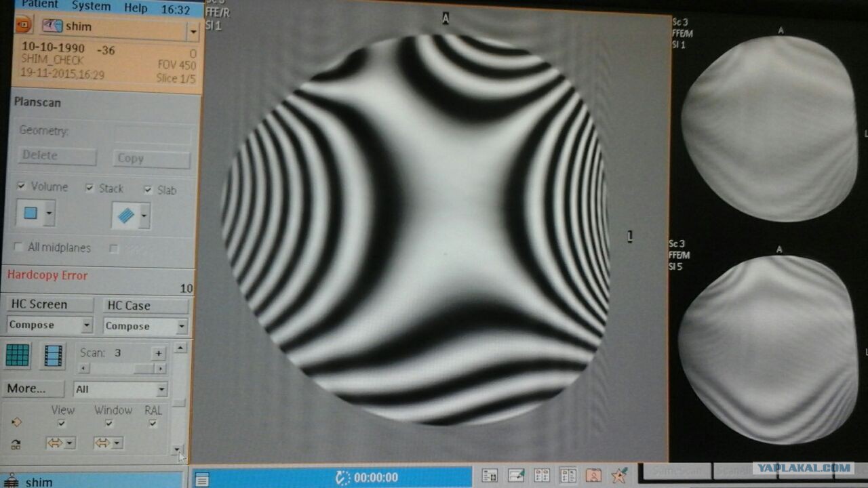Enable the All midplanes checkbox
The image size is (868, 488).
point(18,247)
